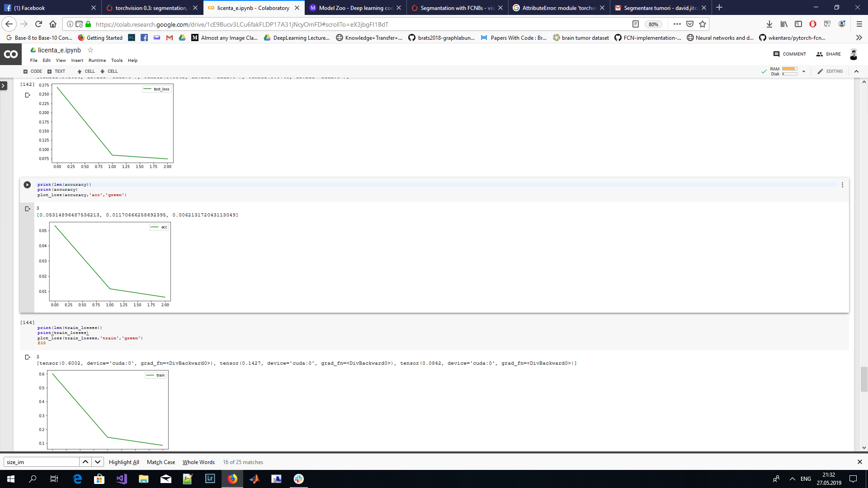This screenshot has height=488, width=868.
Task: Expand the RAM Disk runtime dropdown
Action: tap(804, 71)
